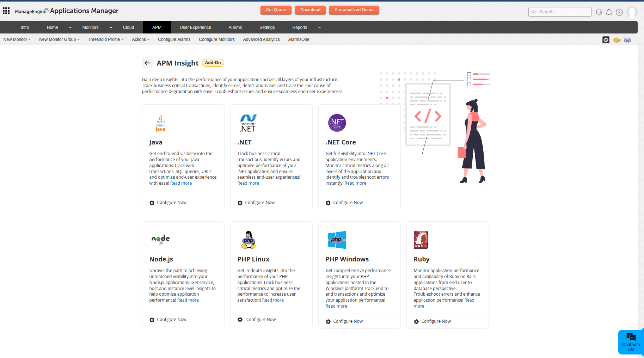The image size is (644, 358).
Task: Expand the Home tab dropdown arrow
Action: [70, 27]
